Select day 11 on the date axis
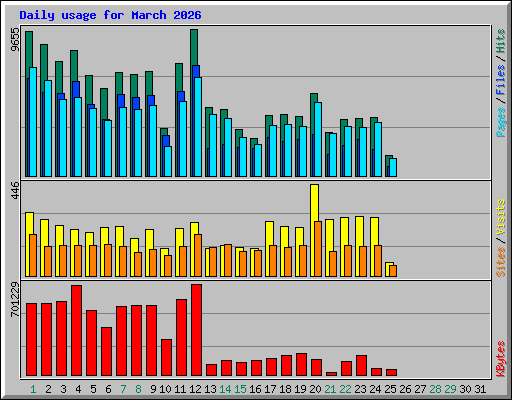 (x=180, y=389)
